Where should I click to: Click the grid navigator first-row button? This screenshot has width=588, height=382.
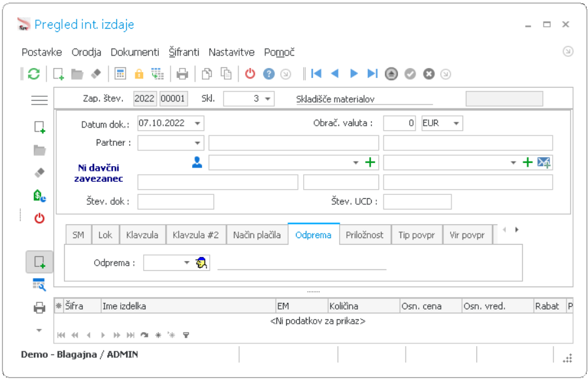[61, 335]
